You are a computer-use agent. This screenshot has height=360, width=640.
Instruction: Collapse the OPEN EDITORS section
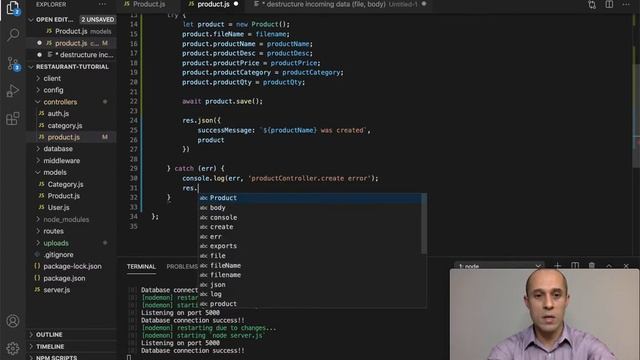[55, 20]
